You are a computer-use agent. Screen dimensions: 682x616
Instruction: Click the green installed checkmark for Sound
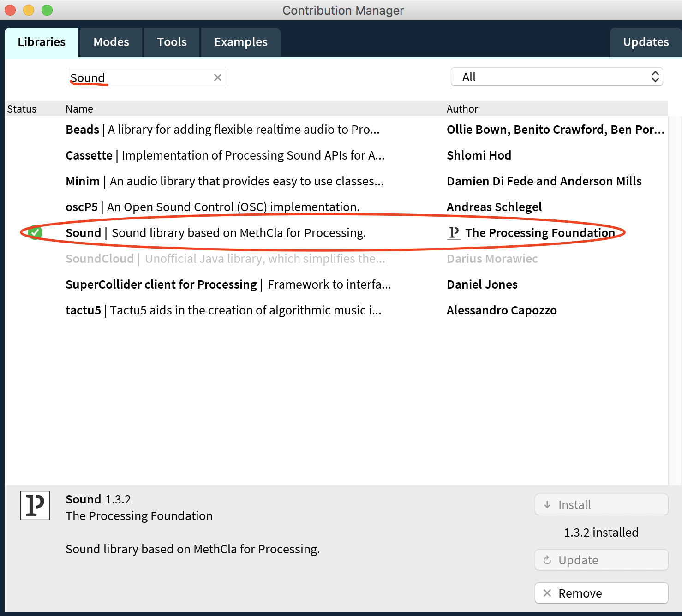(35, 232)
